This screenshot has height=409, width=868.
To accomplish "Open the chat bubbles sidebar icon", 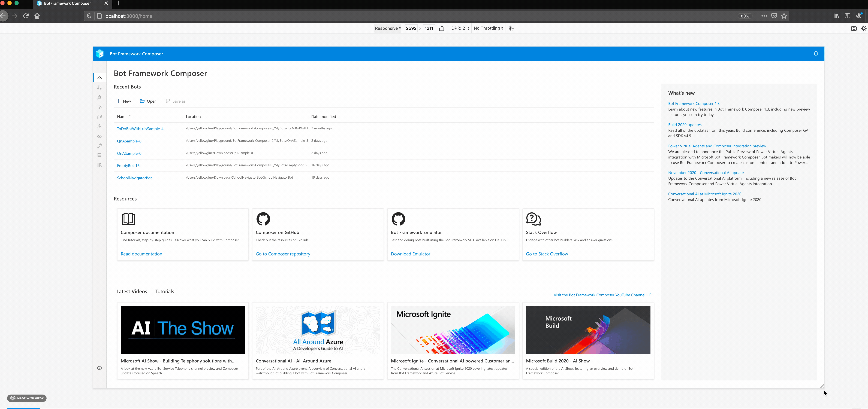I will (x=99, y=117).
